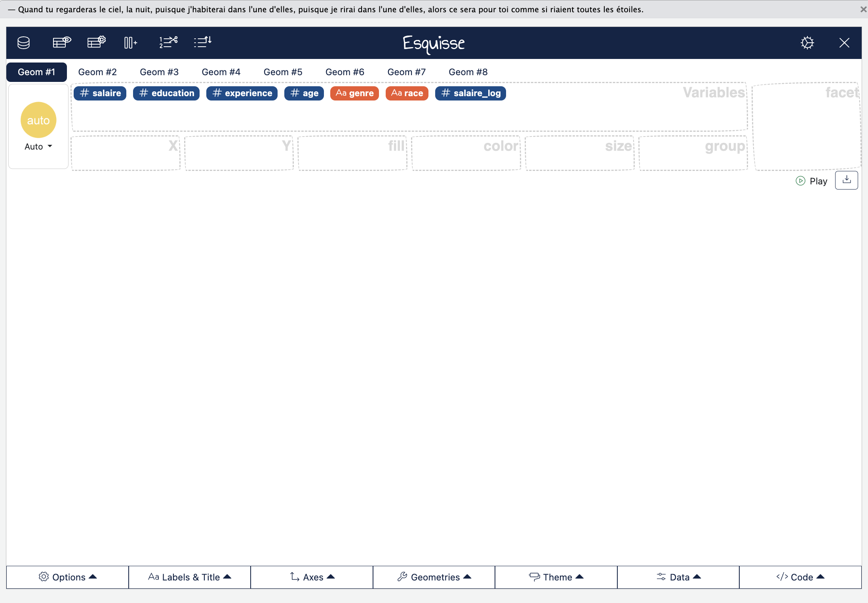
Task: Click the download plot icon button
Action: click(847, 180)
